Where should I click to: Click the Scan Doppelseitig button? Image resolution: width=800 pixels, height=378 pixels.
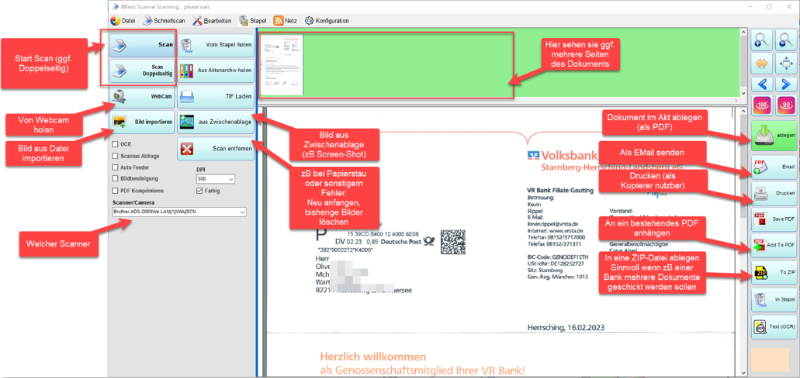tap(141, 71)
